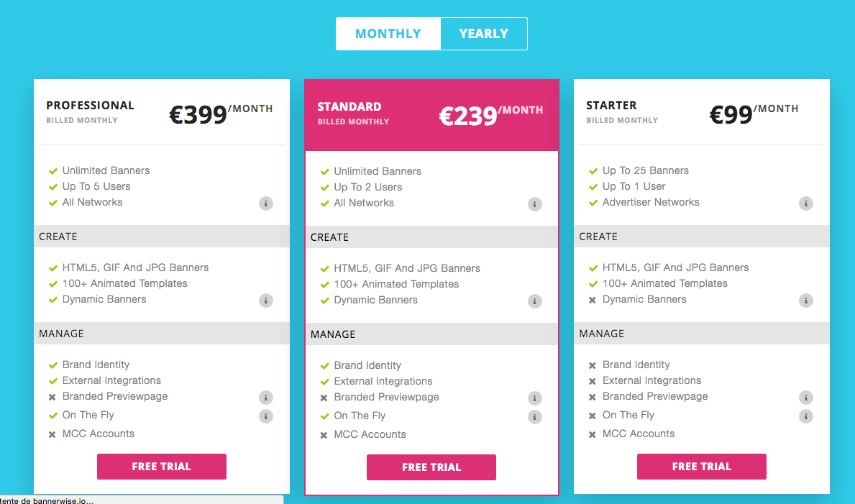This screenshot has width=855, height=504.
Task: Click info icon beside Dynamic Banners in Professional
Action: click(x=266, y=301)
